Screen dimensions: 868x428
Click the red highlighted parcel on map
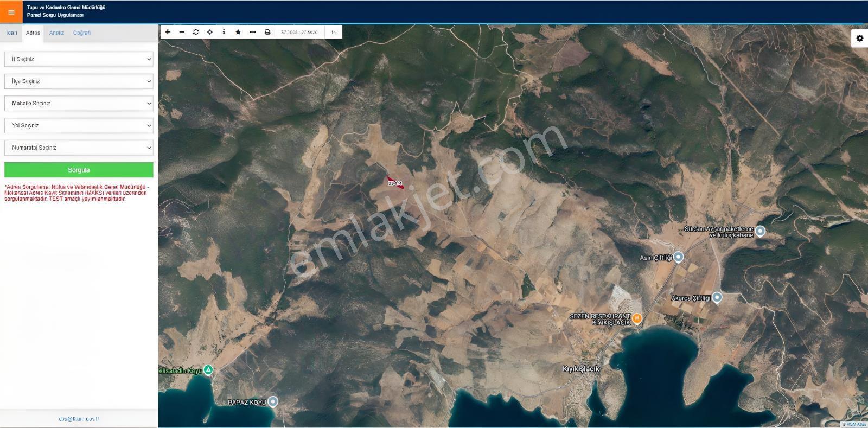click(395, 183)
